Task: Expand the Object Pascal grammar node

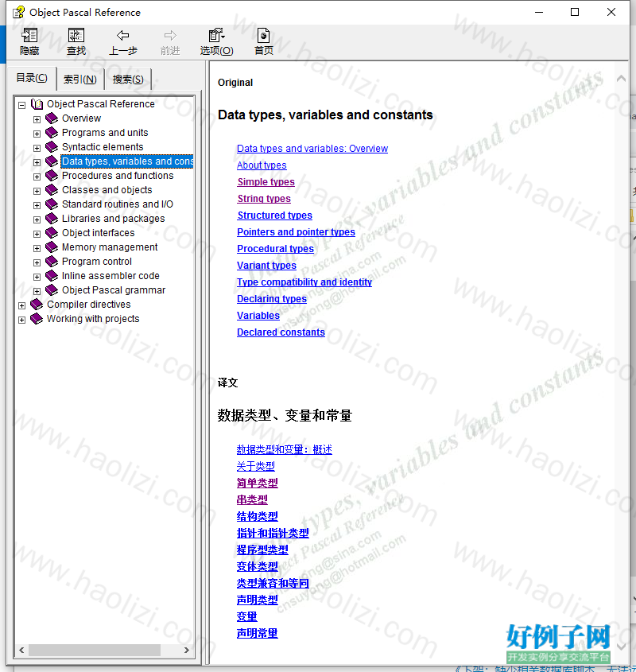Action: pyautogui.click(x=37, y=291)
